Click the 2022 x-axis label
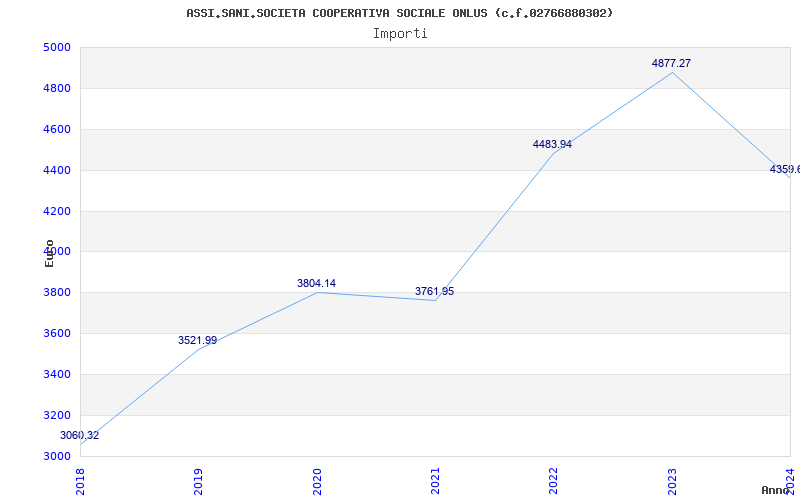Viewport: 800px width, 500px height. pyautogui.click(x=553, y=481)
